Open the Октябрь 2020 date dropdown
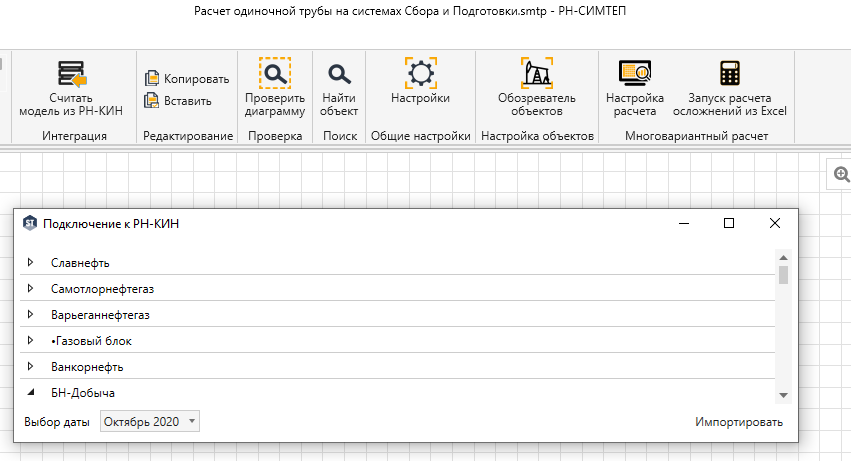The height and width of the screenshot is (461, 851). [x=150, y=421]
